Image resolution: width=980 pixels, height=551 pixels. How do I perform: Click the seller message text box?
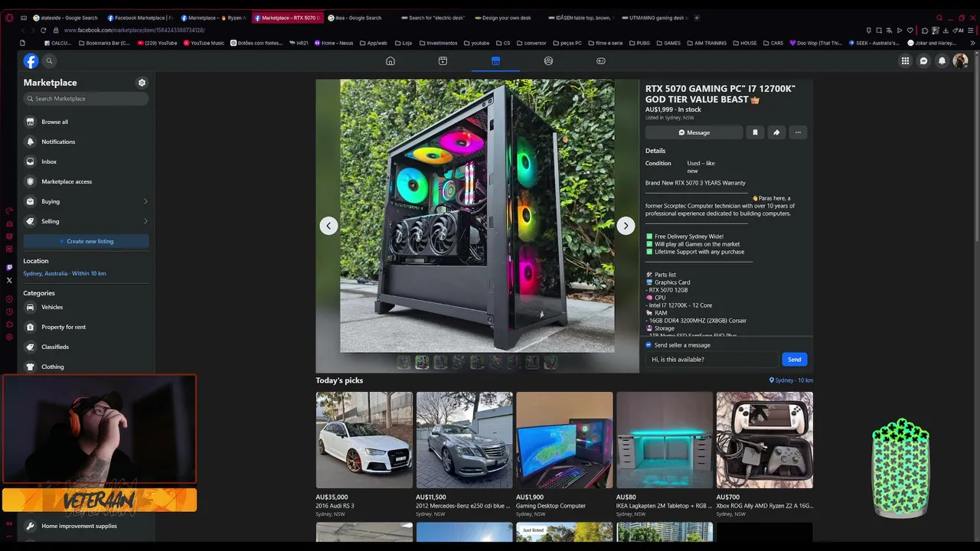click(712, 360)
